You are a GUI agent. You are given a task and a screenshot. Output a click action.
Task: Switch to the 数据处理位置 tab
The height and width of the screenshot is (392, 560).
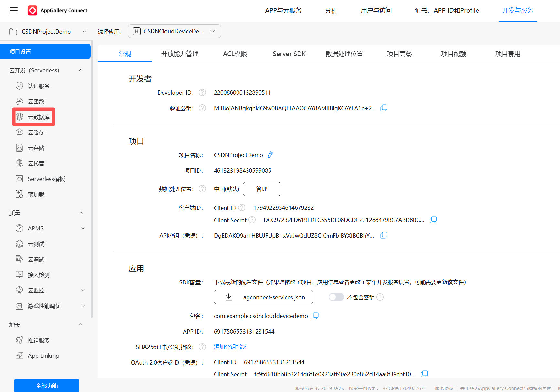pos(344,54)
